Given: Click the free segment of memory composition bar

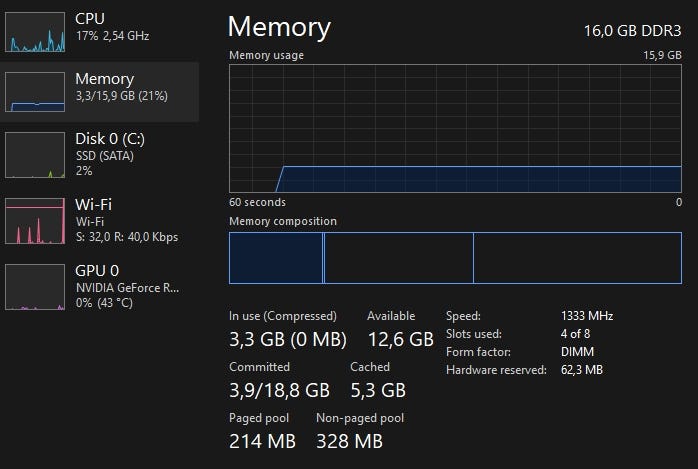Looking at the screenshot, I should (x=577, y=258).
